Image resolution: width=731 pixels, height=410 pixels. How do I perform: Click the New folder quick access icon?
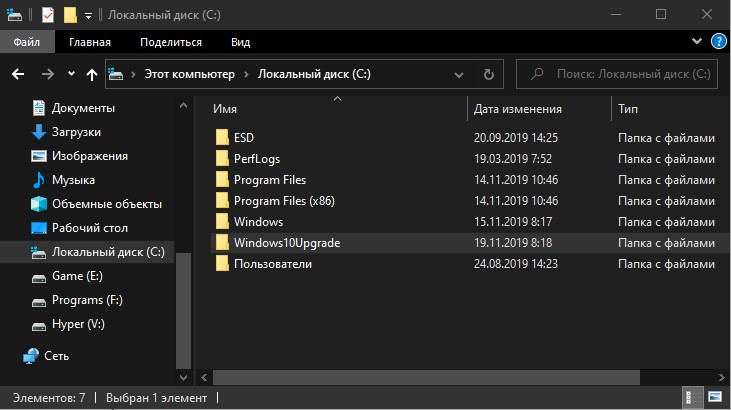coord(70,15)
